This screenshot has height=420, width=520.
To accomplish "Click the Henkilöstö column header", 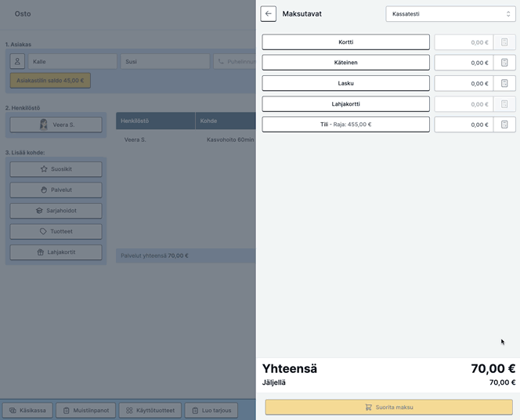I will [x=156, y=121].
